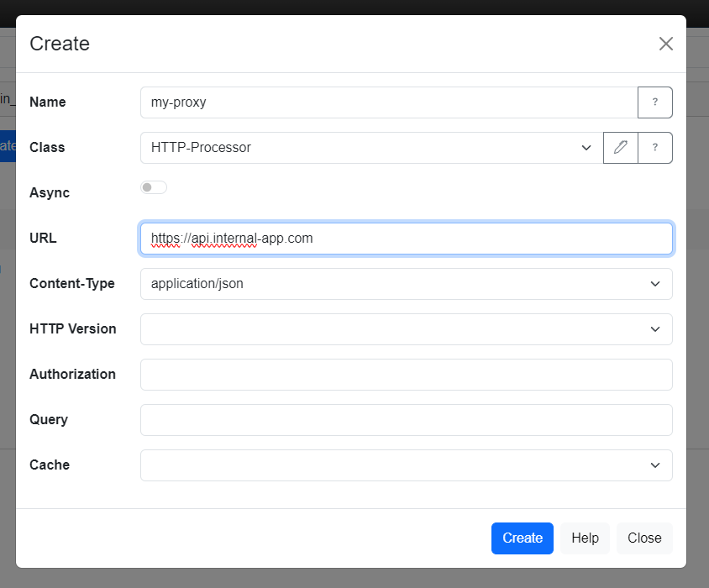The height and width of the screenshot is (588, 709).
Task: Click the Async field label
Action: pyautogui.click(x=50, y=193)
